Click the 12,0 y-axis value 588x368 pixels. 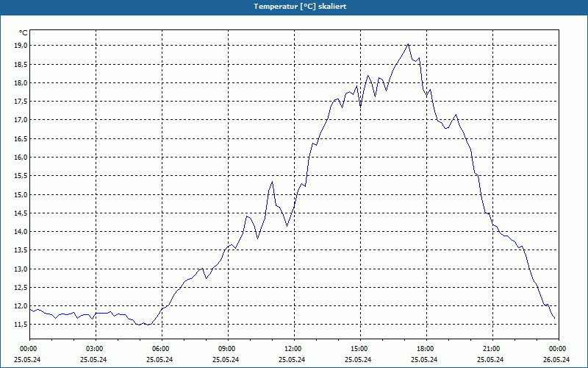coord(21,306)
